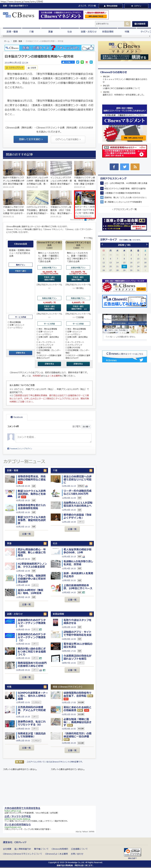The height and width of the screenshot is (868, 151).
Task: Open 薬事 navigation menu item
Action: 50,32
